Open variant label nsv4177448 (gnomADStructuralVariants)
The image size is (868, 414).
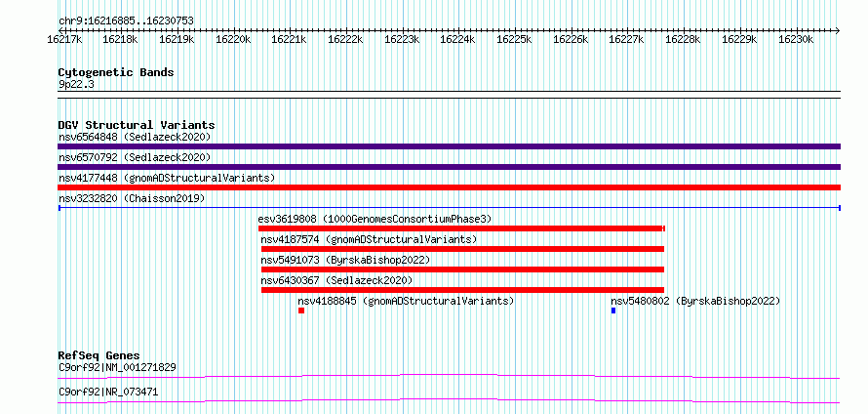167,178
